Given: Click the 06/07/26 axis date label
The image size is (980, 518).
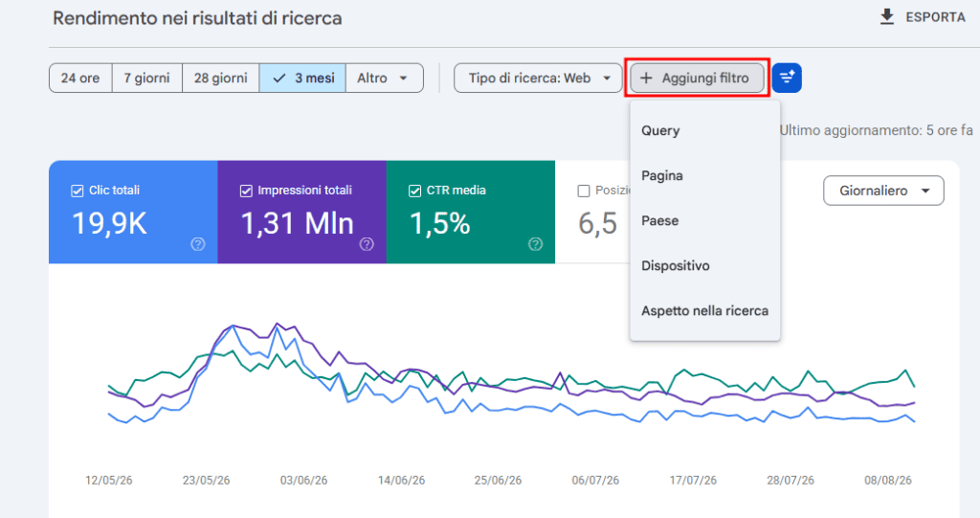Looking at the screenshot, I should [595, 481].
